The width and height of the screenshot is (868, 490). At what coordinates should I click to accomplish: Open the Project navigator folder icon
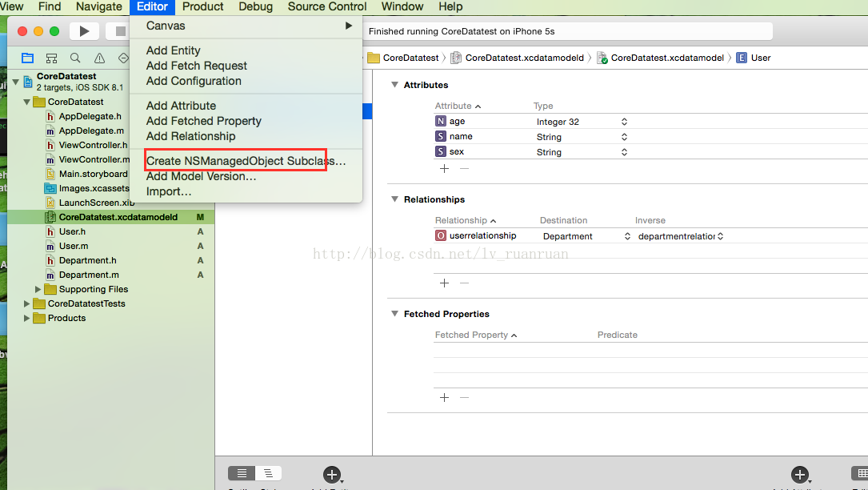(x=28, y=58)
